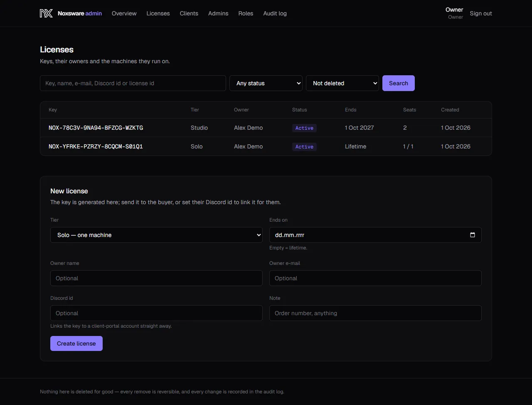Viewport: 532px width, 405px height.
Task: Switch to the Clients page
Action: click(189, 13)
